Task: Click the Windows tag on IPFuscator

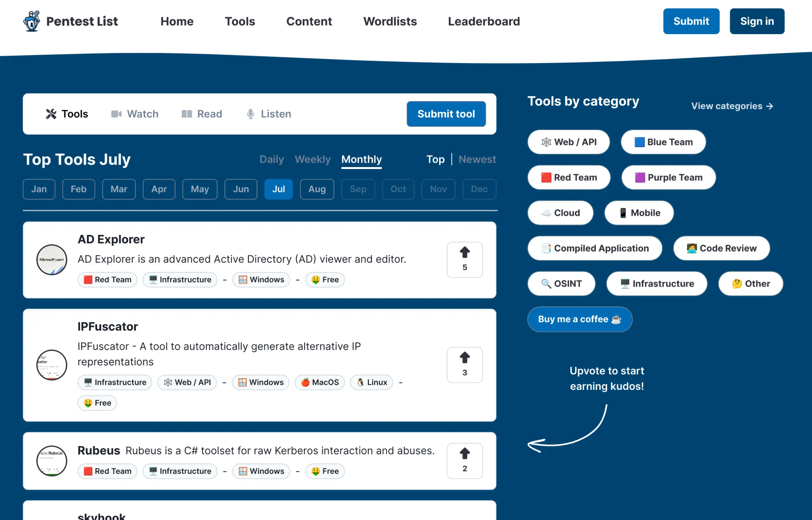Action: click(x=260, y=382)
